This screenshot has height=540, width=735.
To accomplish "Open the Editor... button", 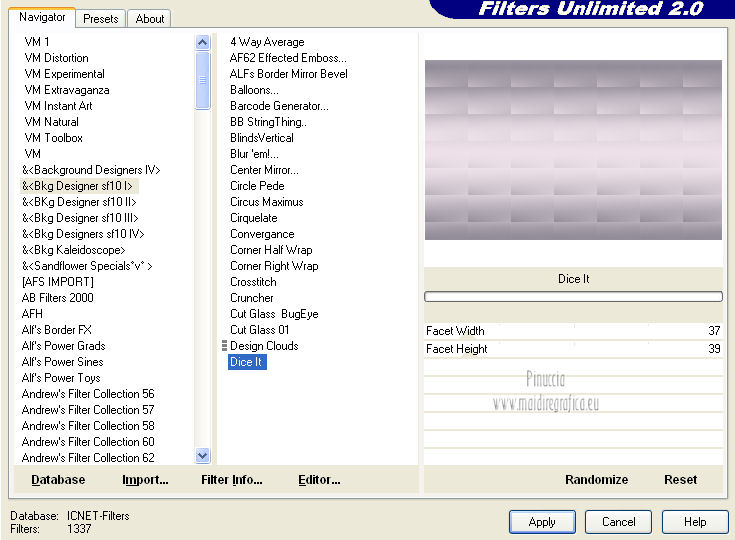I will [319, 480].
